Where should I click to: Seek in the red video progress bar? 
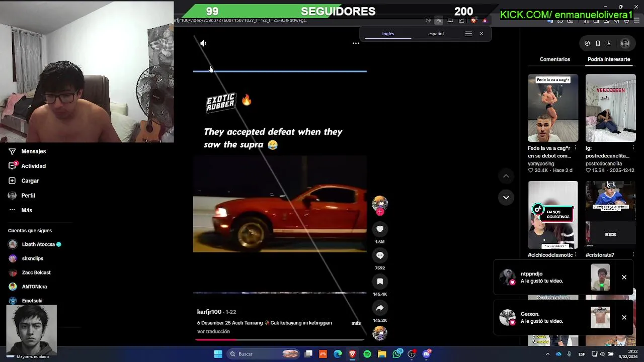coord(280,340)
